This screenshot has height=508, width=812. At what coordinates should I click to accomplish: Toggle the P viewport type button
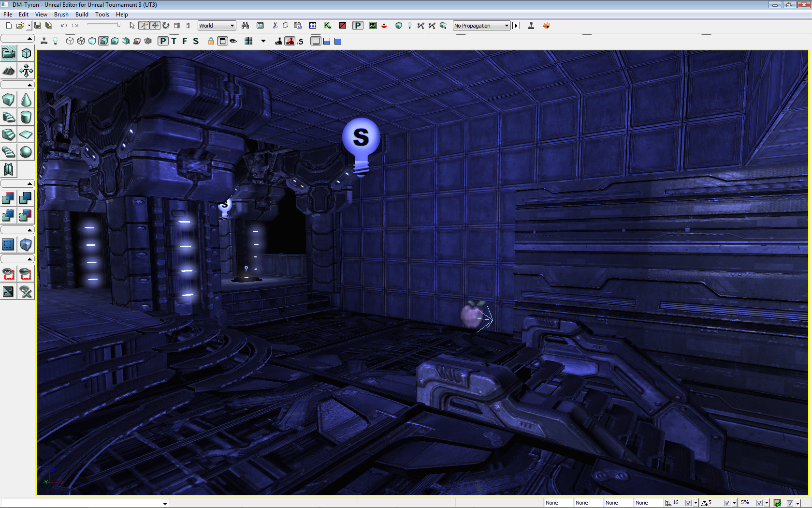[163, 41]
